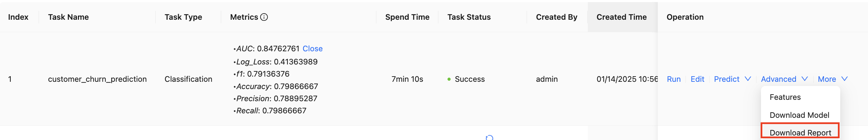Select the customer_churn_prediction task name cell
The image size is (868, 140).
[97, 79]
